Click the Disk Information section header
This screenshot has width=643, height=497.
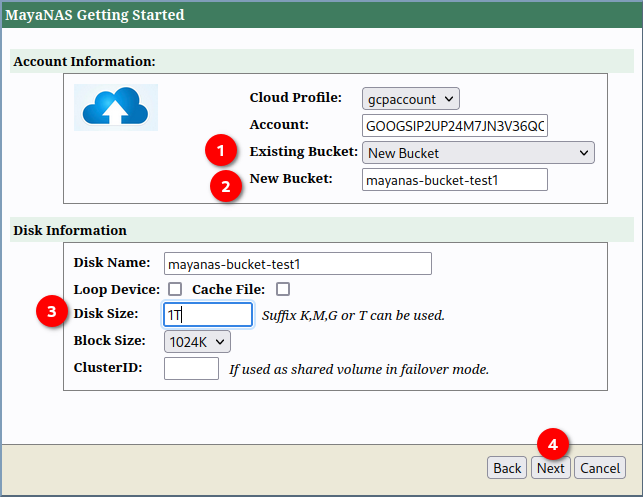pyautogui.click(x=70, y=230)
